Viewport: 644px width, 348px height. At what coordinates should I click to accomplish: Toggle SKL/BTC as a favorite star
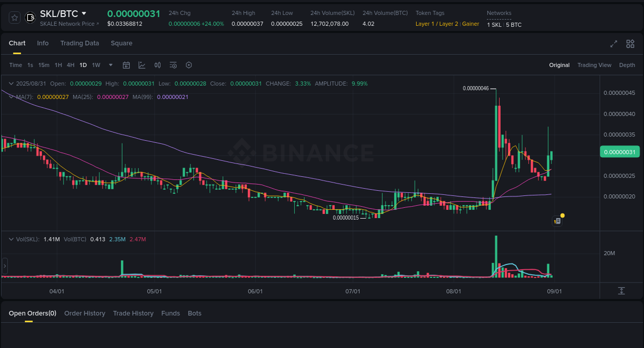[14, 17]
